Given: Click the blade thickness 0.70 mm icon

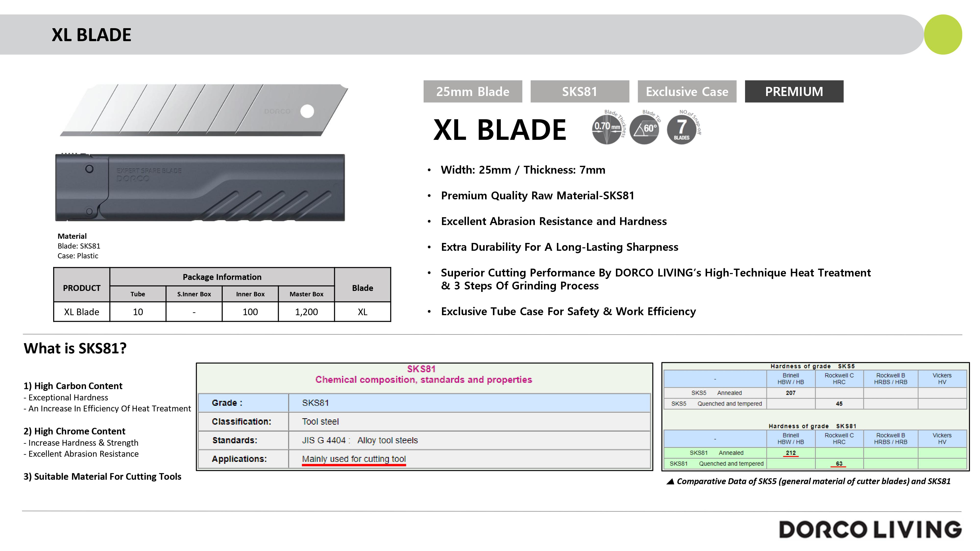Looking at the screenshot, I should click(x=606, y=129).
